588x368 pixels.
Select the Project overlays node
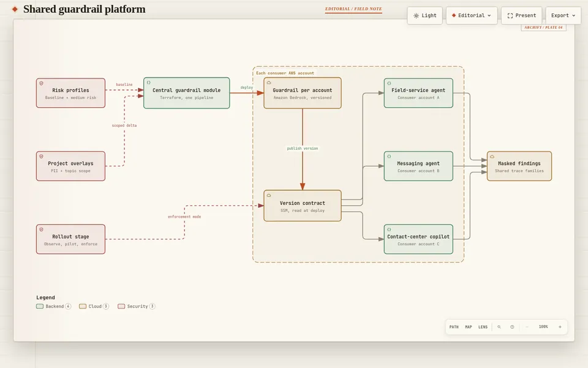(70, 166)
